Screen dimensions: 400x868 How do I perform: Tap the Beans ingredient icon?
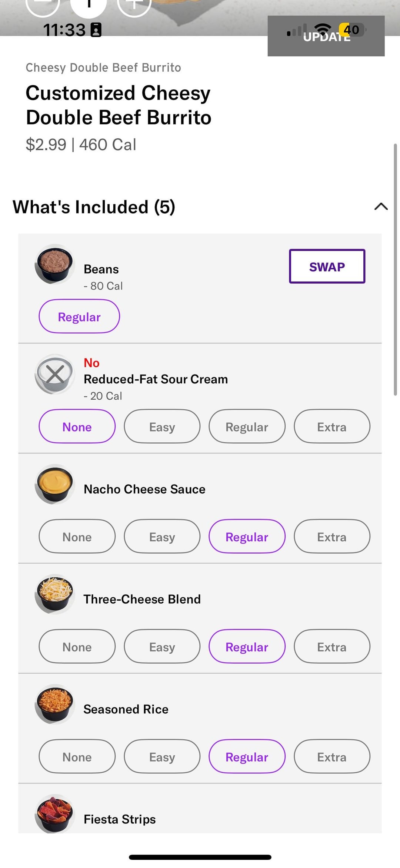pyautogui.click(x=55, y=264)
